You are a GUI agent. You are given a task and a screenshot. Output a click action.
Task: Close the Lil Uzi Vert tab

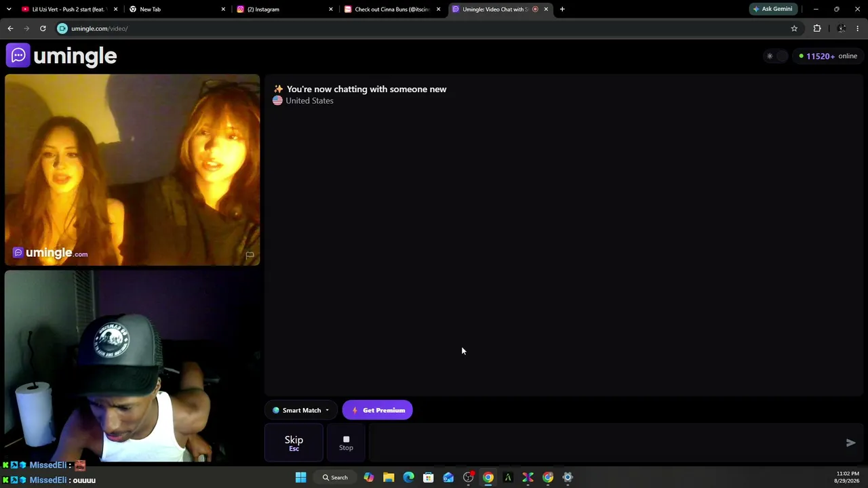tap(116, 9)
